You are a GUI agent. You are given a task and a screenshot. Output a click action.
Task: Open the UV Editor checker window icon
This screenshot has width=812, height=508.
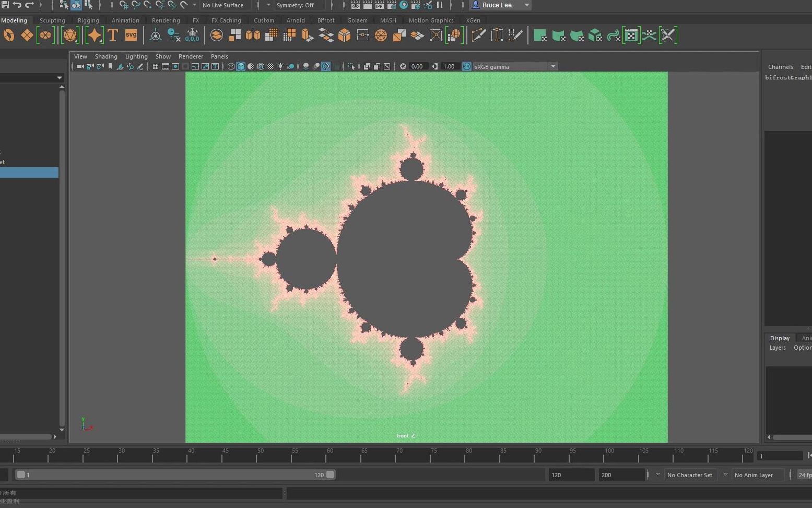(631, 35)
